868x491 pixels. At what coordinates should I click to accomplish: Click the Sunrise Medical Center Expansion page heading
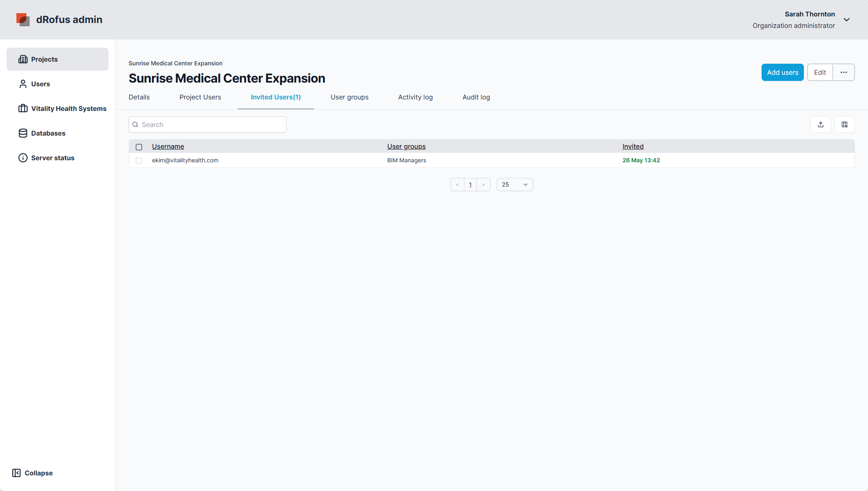227,78
